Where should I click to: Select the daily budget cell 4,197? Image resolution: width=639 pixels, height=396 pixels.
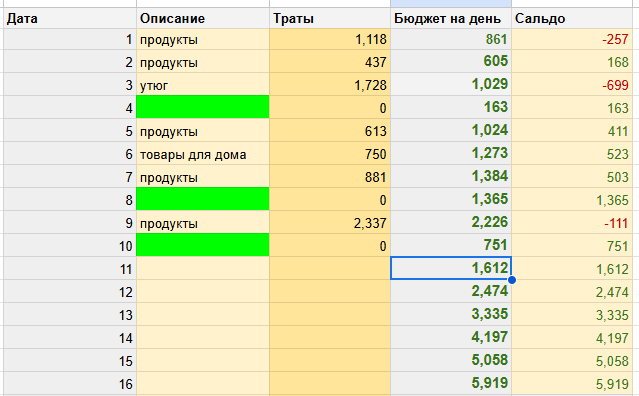pos(451,338)
